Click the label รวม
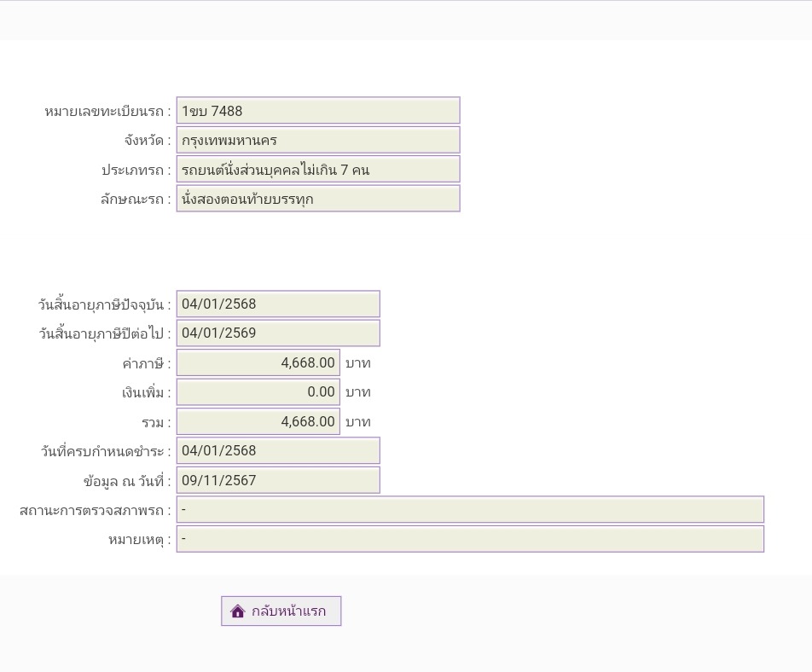 pos(156,422)
